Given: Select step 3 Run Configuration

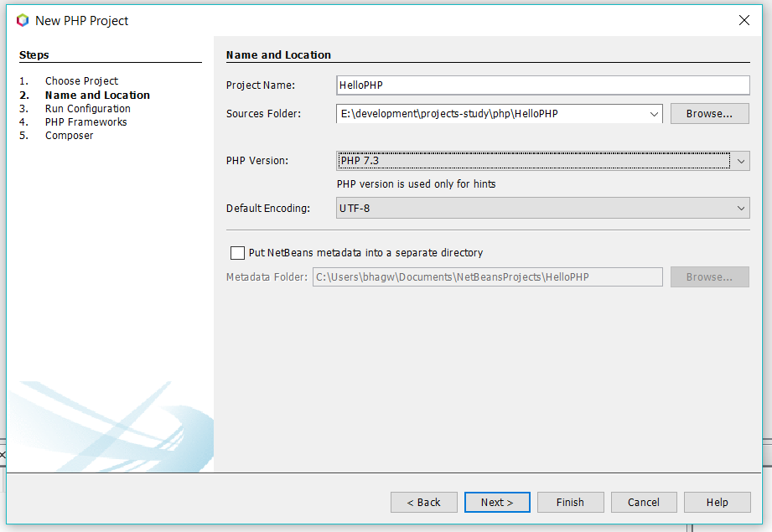Looking at the screenshot, I should [x=88, y=109].
